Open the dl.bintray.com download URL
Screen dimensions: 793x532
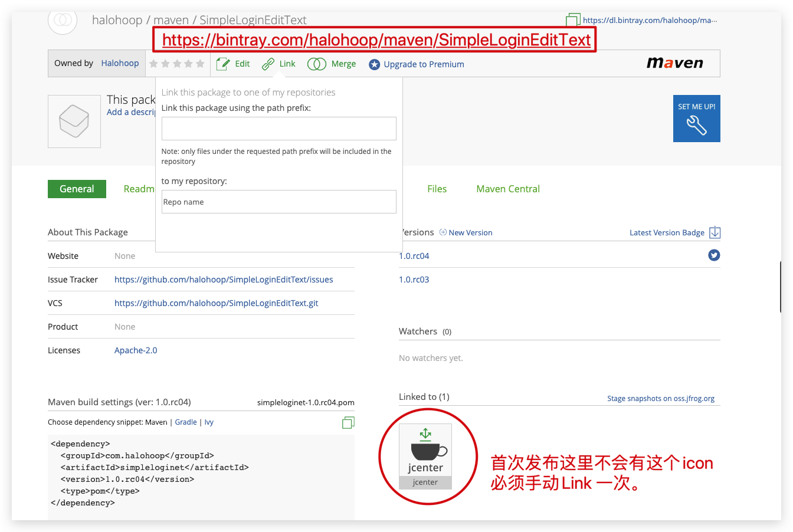(650, 20)
